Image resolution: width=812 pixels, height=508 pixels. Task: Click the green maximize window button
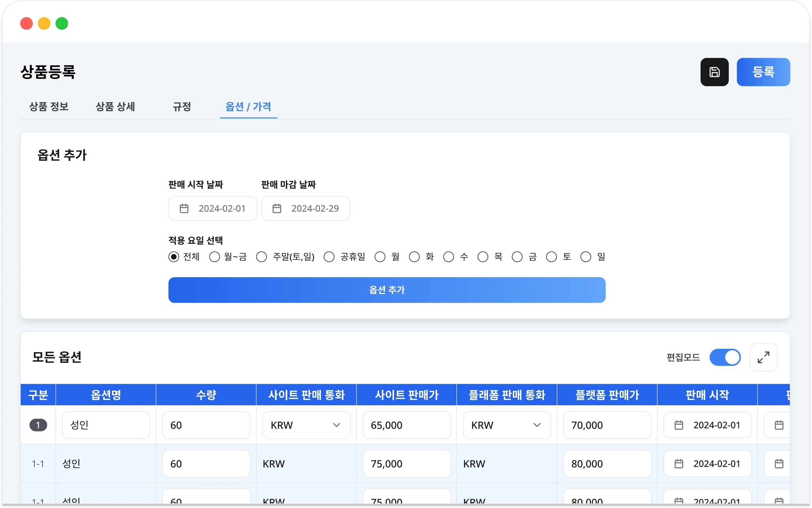(x=62, y=24)
